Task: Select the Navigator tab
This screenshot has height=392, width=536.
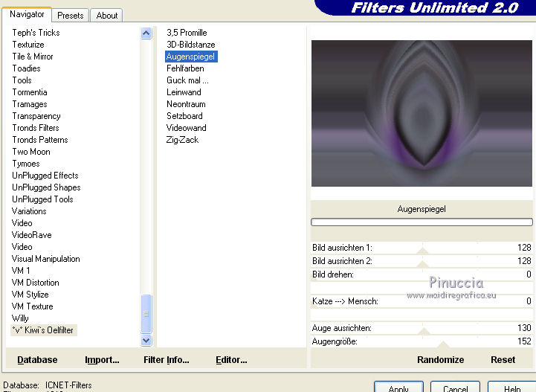Action: point(27,14)
